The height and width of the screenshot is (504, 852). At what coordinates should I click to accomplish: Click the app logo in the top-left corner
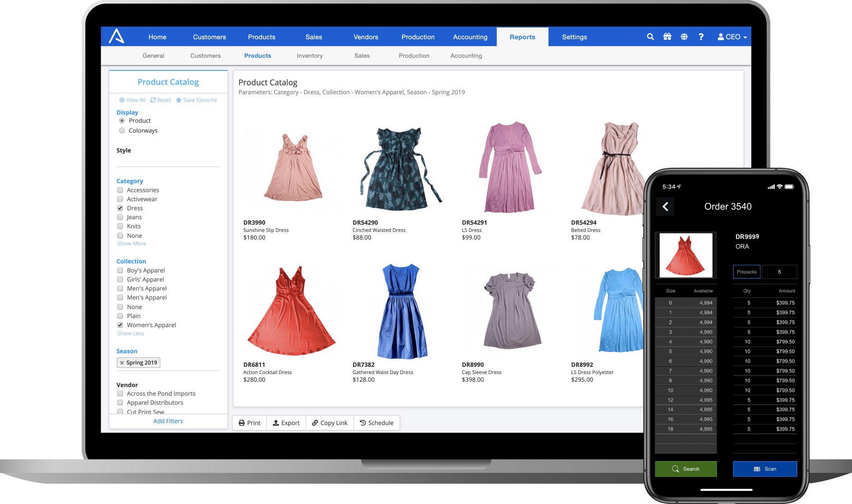pos(116,37)
